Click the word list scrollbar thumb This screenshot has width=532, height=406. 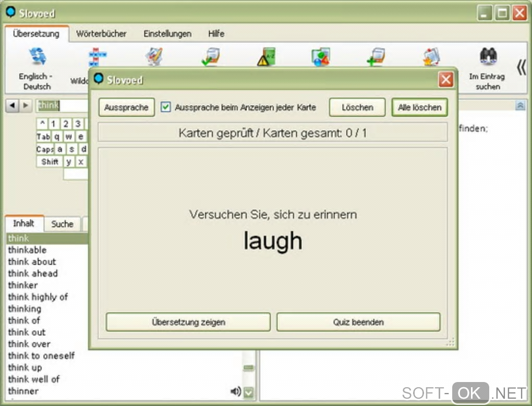248,368
